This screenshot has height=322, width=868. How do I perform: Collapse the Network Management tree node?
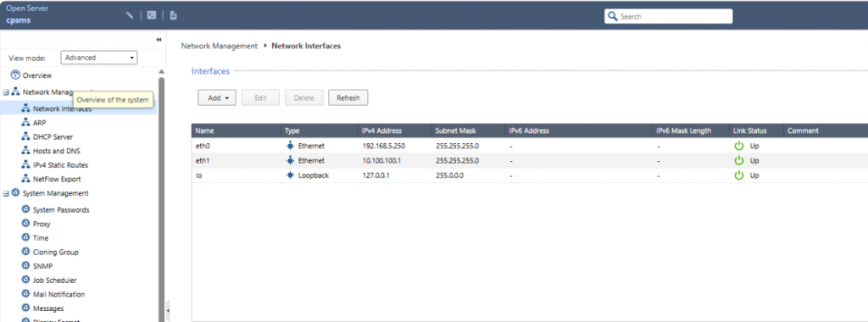click(x=6, y=92)
